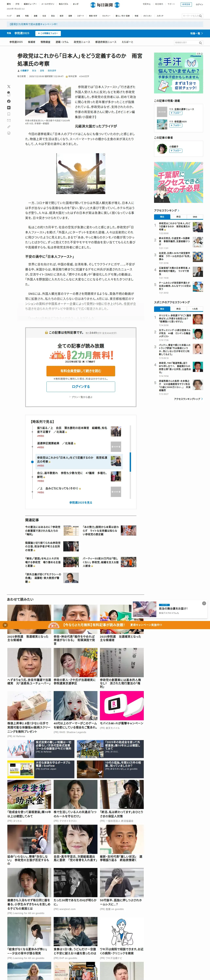Open the アクセスランキング heading arrow

(x=179, y=210)
